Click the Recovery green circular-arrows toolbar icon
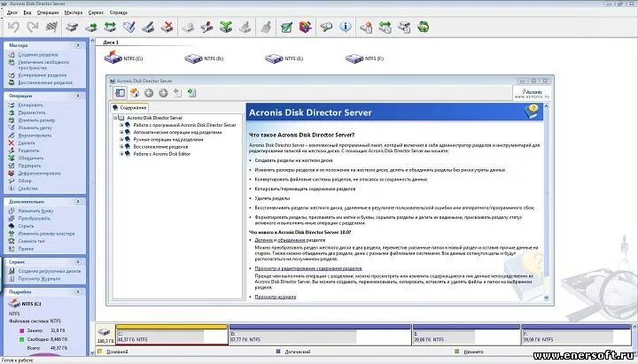Screen dimensions: 638x364 (x=424, y=27)
